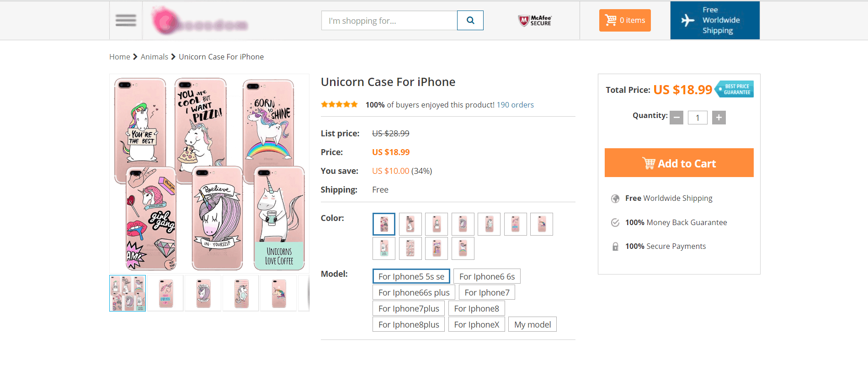Focus the I'm shopping for search field
The width and height of the screenshot is (868, 366).
point(389,21)
